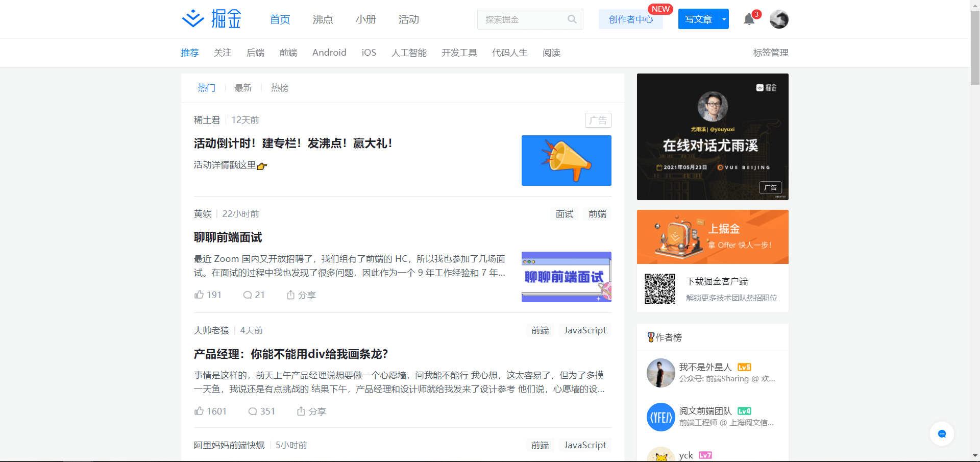Select the iOS category tab
Image resolution: width=980 pixels, height=462 pixels.
pyautogui.click(x=369, y=53)
